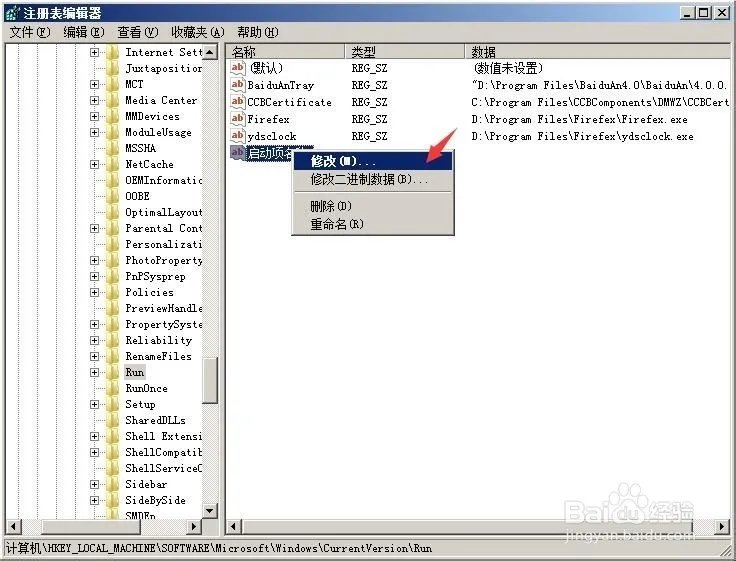Viewport: 736px width, 561px height.
Task: Click the MCT folder icon
Action: [113, 84]
